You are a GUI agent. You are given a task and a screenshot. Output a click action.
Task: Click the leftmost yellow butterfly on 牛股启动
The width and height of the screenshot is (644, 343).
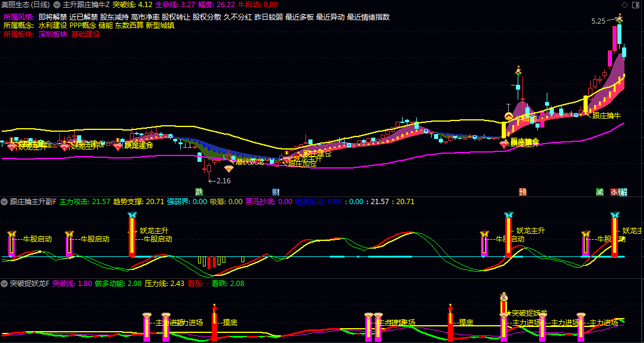(11, 234)
